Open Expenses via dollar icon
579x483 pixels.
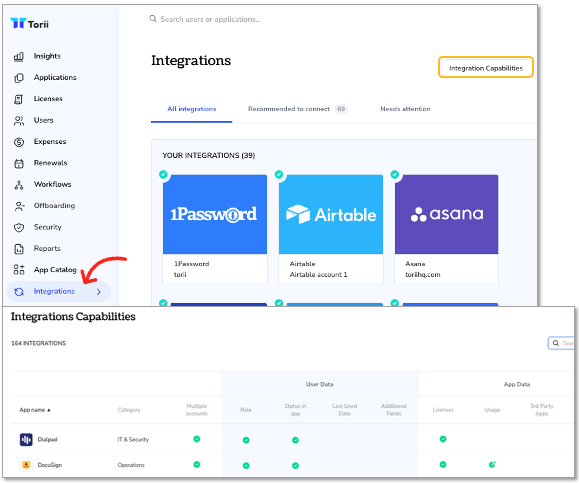coord(19,142)
